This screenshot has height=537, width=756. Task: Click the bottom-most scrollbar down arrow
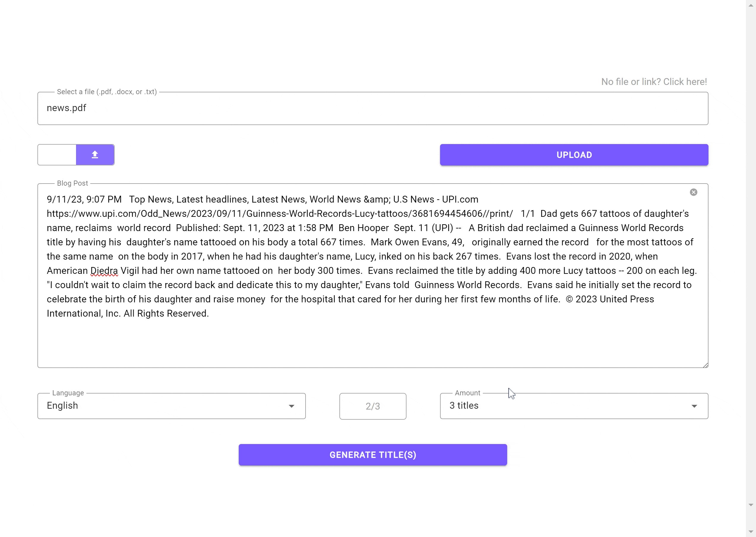tap(750, 531)
